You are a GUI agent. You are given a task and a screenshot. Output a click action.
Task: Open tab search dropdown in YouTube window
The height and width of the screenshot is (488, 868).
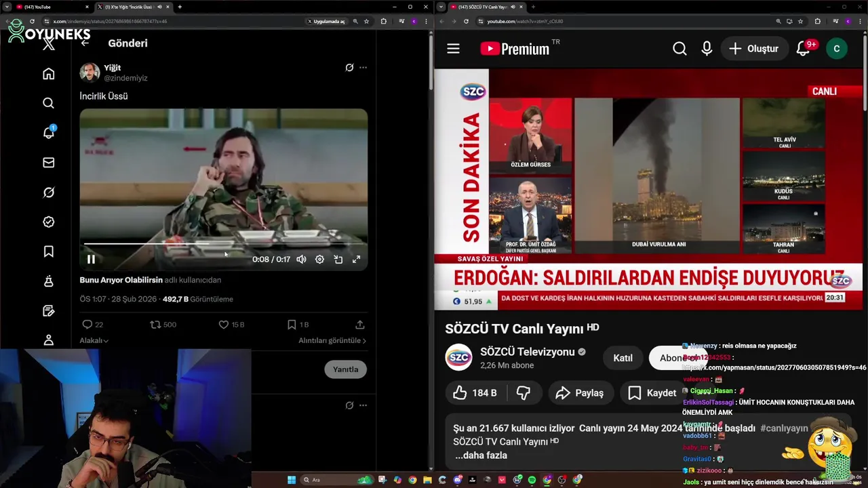pos(441,7)
